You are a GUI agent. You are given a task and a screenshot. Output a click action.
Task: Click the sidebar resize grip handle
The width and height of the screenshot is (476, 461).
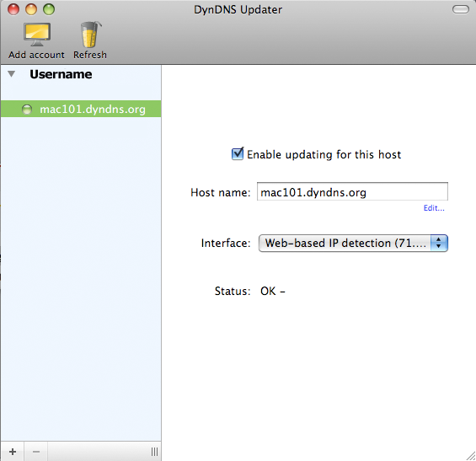(x=154, y=452)
